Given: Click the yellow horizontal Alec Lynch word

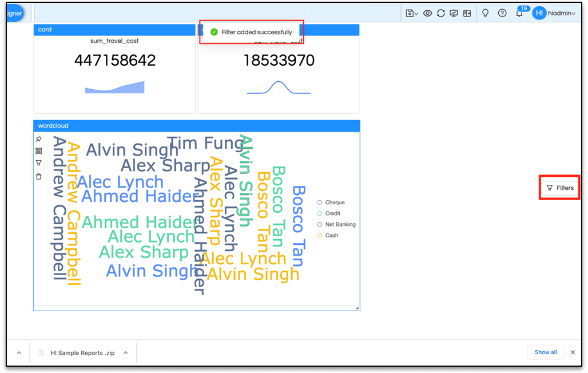Looking at the screenshot, I should 244,259.
